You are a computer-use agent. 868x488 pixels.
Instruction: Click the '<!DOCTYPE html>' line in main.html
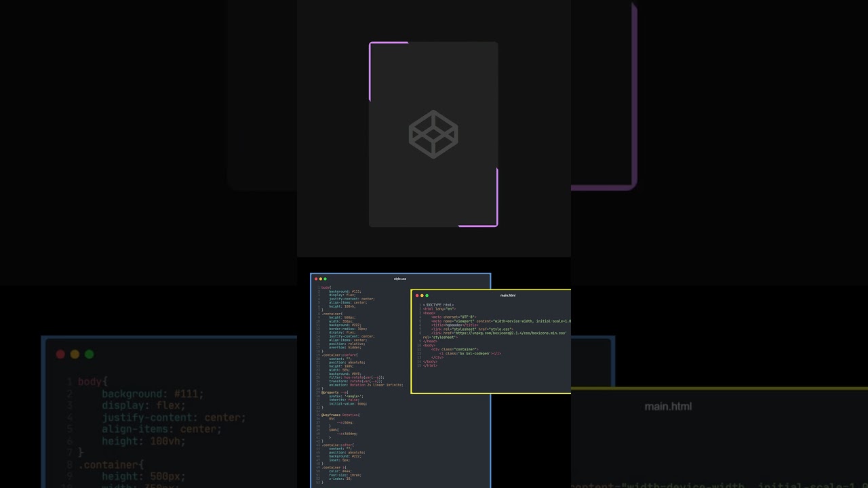[439, 305]
